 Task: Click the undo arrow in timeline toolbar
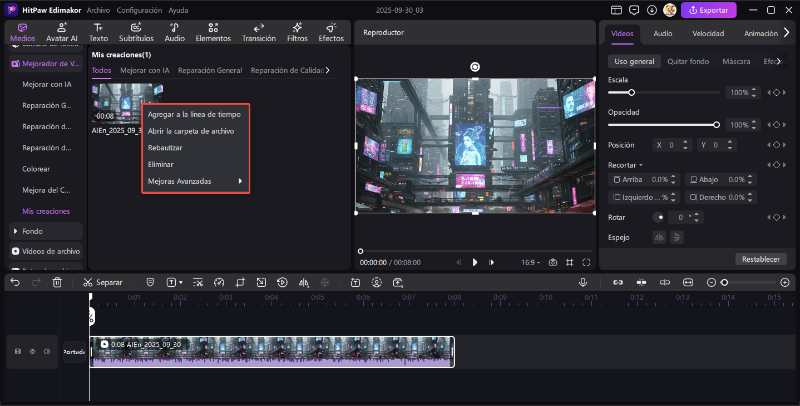(x=14, y=282)
